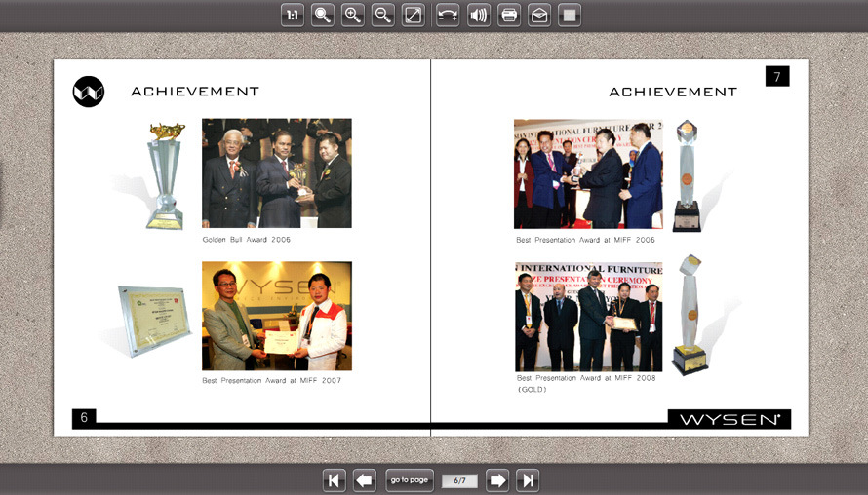Zoom out with the minus magnifier

click(x=383, y=15)
